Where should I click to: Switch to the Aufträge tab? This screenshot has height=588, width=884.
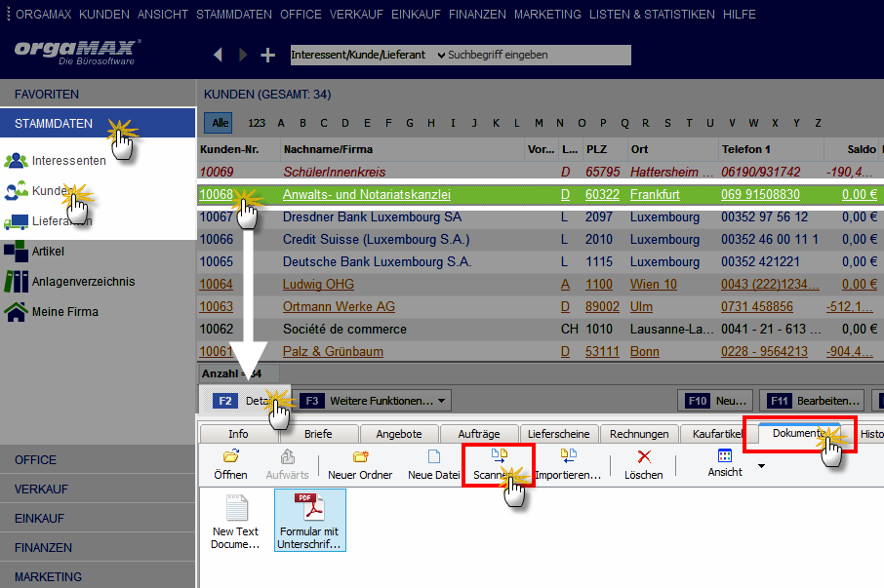pyautogui.click(x=479, y=434)
